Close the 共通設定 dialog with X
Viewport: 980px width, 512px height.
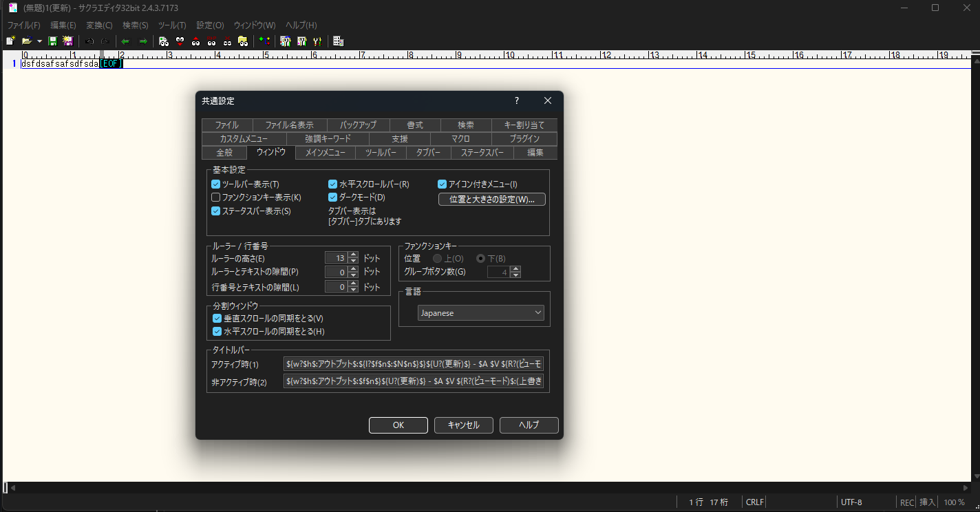[x=548, y=100]
